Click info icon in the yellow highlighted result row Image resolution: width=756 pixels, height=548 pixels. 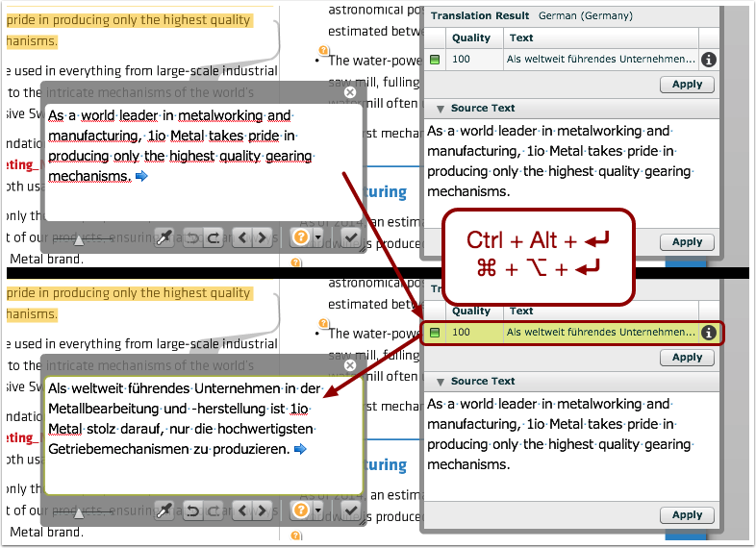(x=708, y=333)
